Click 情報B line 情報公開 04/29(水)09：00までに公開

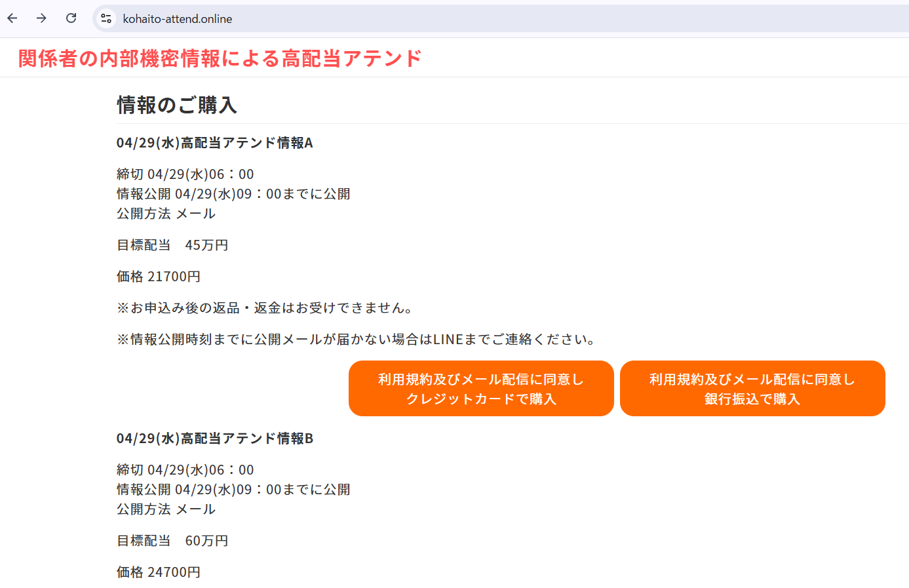click(x=233, y=490)
